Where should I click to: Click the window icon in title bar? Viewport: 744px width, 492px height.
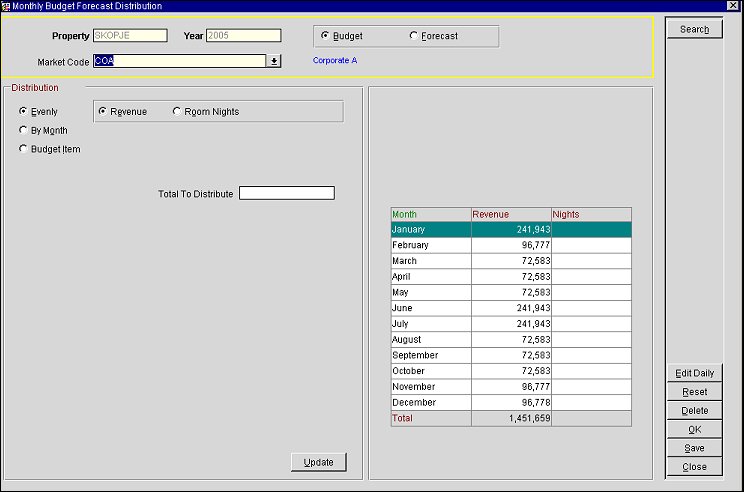[x=6, y=6]
